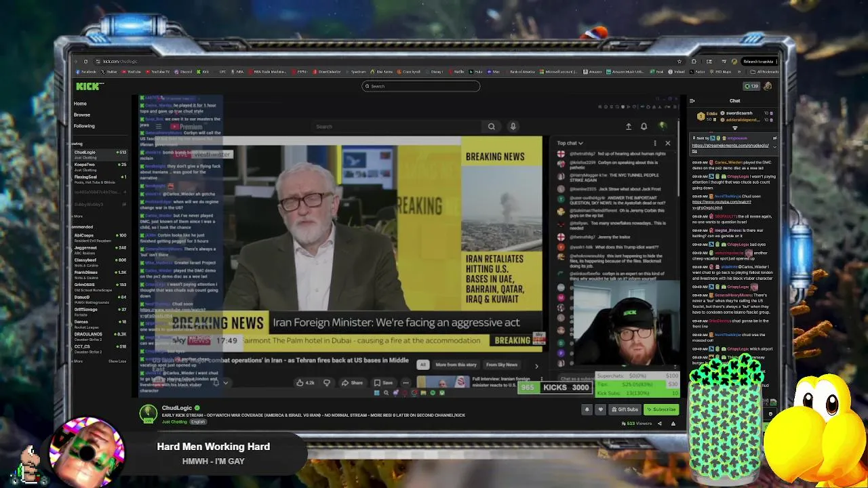The height and width of the screenshot is (488, 868).
Task: Open the YouTube TV bookmark
Action: coord(158,72)
